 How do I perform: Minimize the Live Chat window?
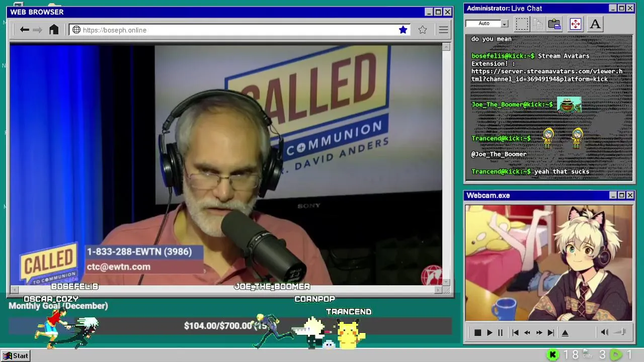click(612, 8)
